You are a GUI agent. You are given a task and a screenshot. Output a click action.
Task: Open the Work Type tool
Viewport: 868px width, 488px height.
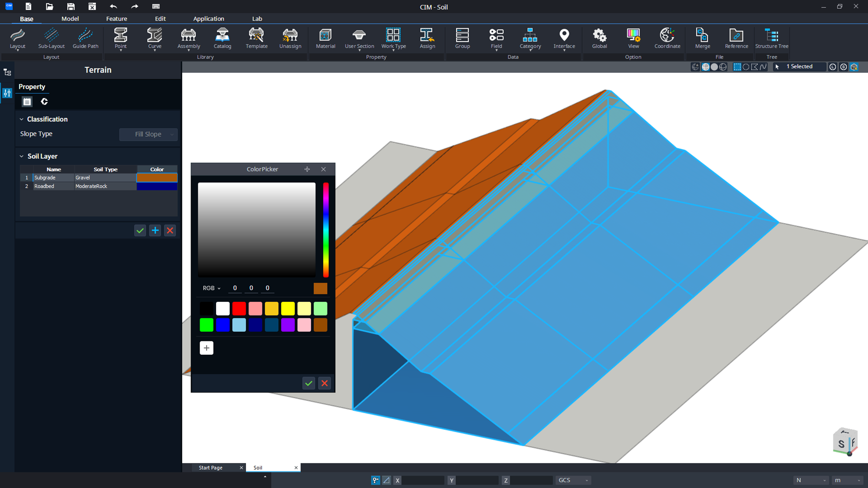(x=394, y=39)
